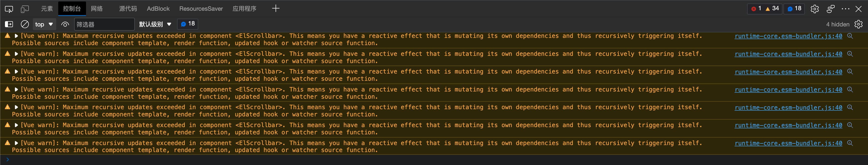Open the feedback people icon
The width and height of the screenshot is (868, 165).
point(831,9)
